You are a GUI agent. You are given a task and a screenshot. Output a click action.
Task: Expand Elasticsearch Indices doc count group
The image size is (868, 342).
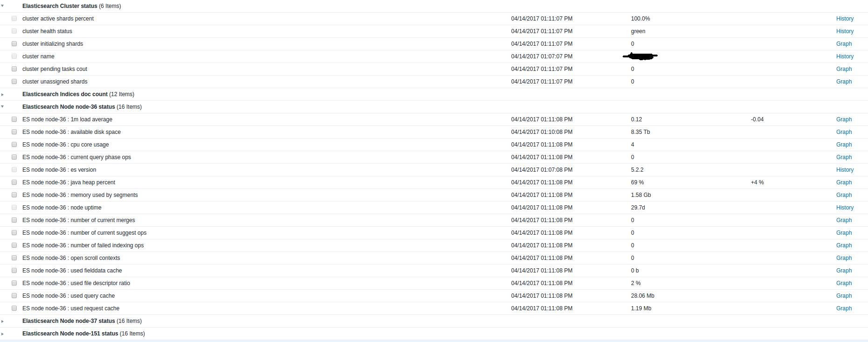click(x=2, y=94)
